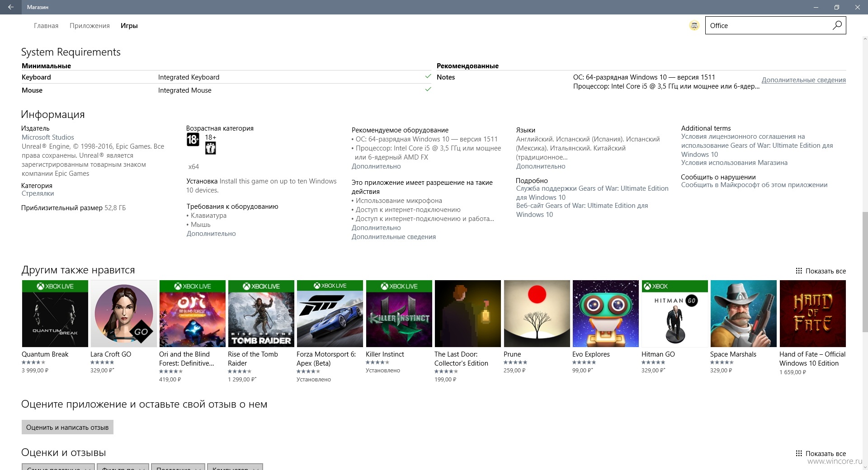Click the 3 999,00 ₽ price
Viewport: 868px width, 470px height.
tap(35, 371)
